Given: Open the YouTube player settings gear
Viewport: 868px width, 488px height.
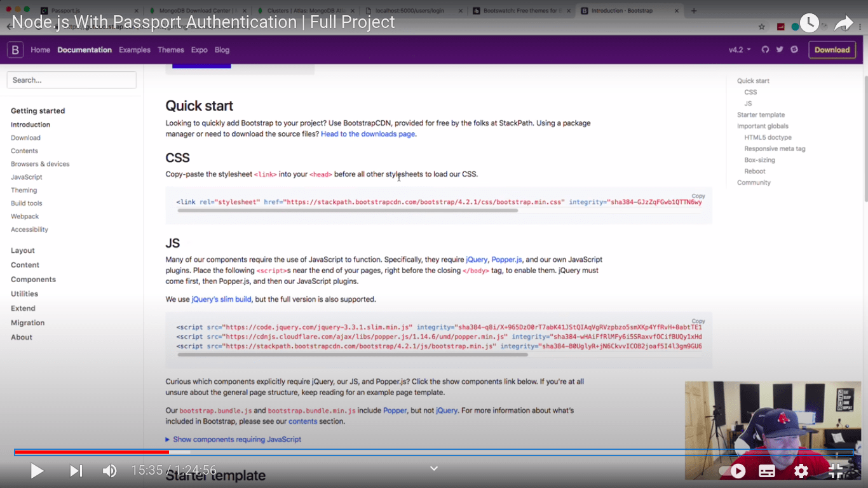Looking at the screenshot, I should (x=801, y=471).
